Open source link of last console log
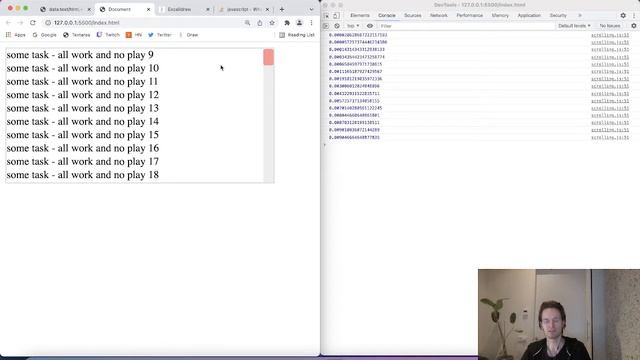The width and height of the screenshot is (640, 360). (x=610, y=138)
